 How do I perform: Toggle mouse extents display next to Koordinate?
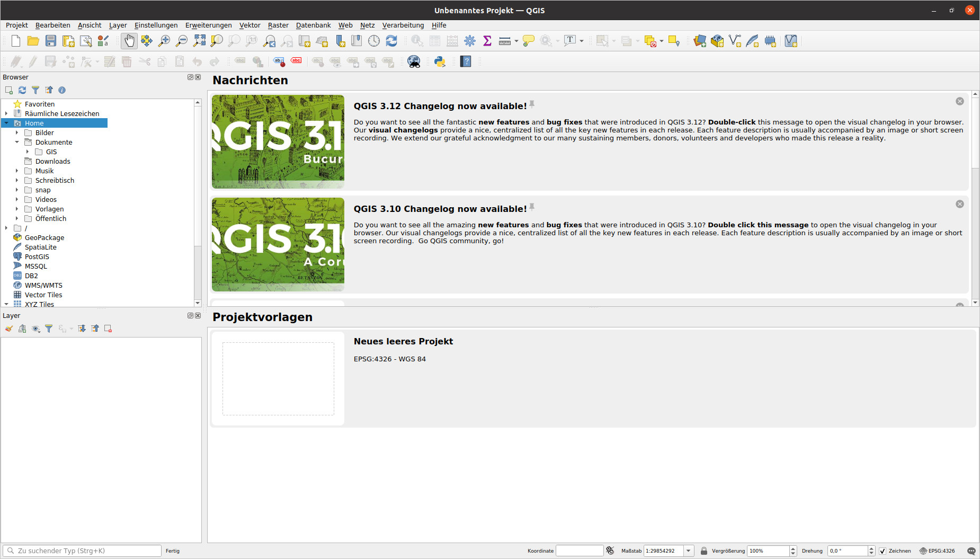coord(610,551)
